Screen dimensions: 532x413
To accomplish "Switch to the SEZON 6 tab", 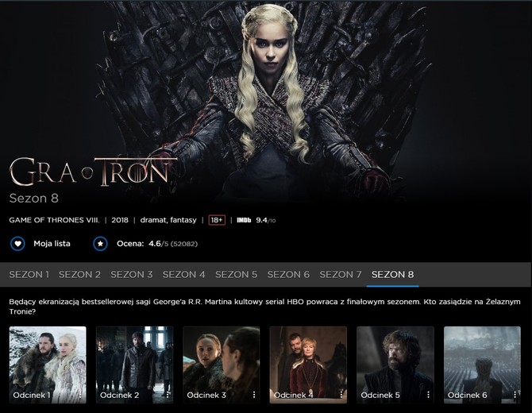I will [288, 275].
